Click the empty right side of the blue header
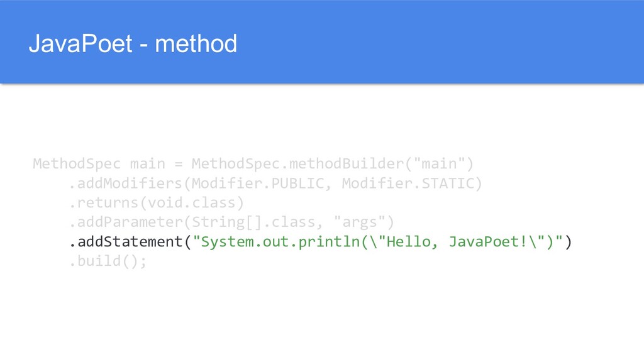 (x=472, y=43)
